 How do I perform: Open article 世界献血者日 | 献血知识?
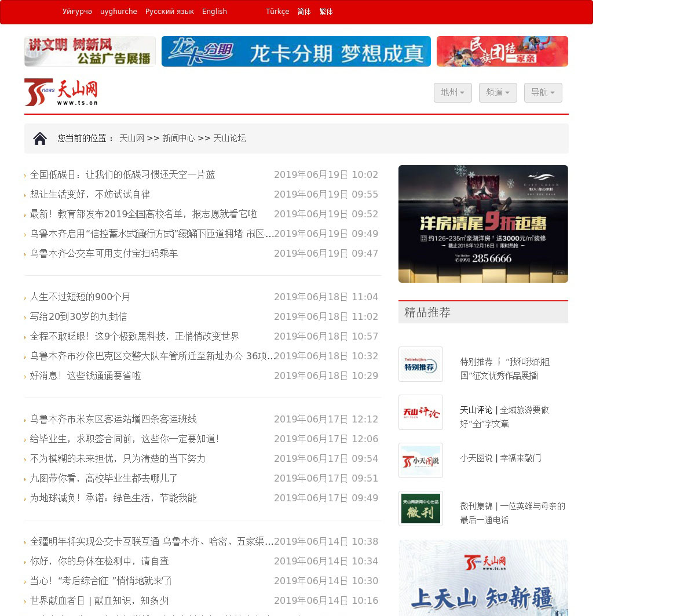(x=100, y=601)
